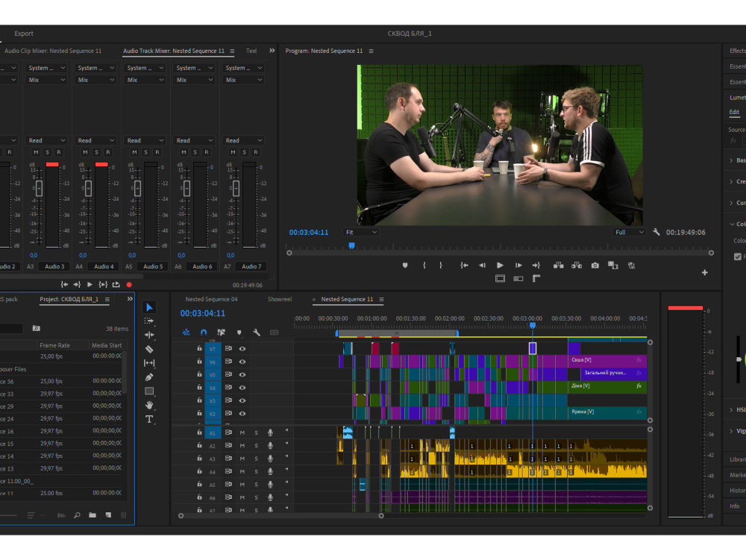Select the Pen tool
The image size is (746, 560).
click(149, 377)
